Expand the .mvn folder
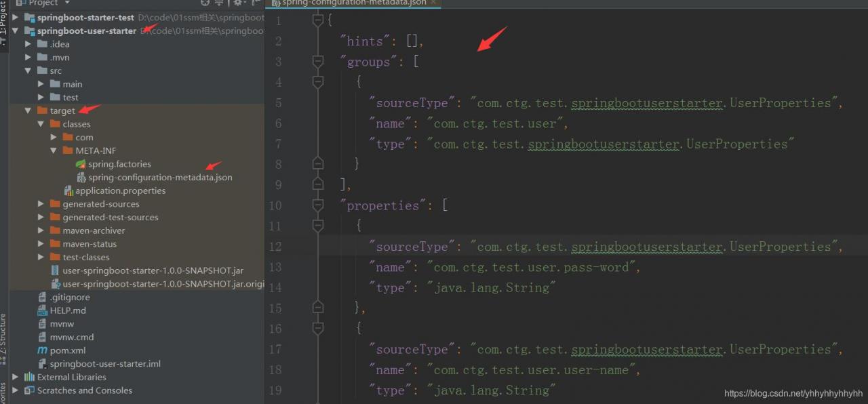 28,57
